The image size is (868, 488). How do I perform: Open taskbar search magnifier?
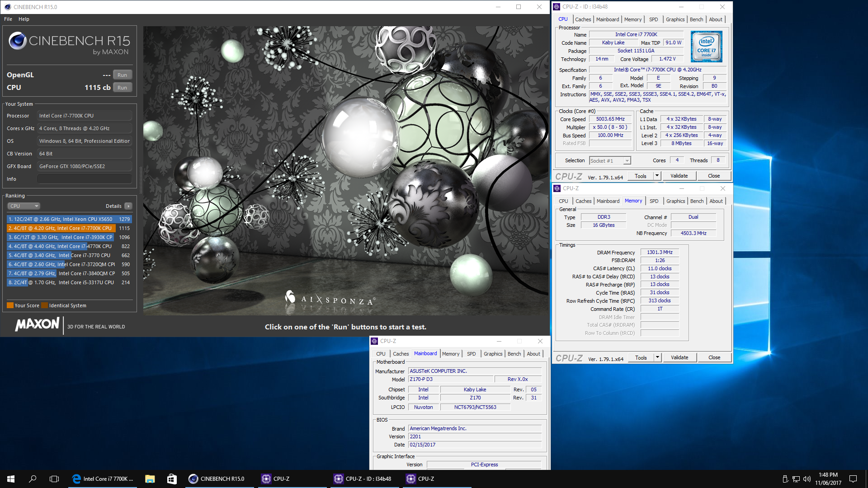point(33,479)
